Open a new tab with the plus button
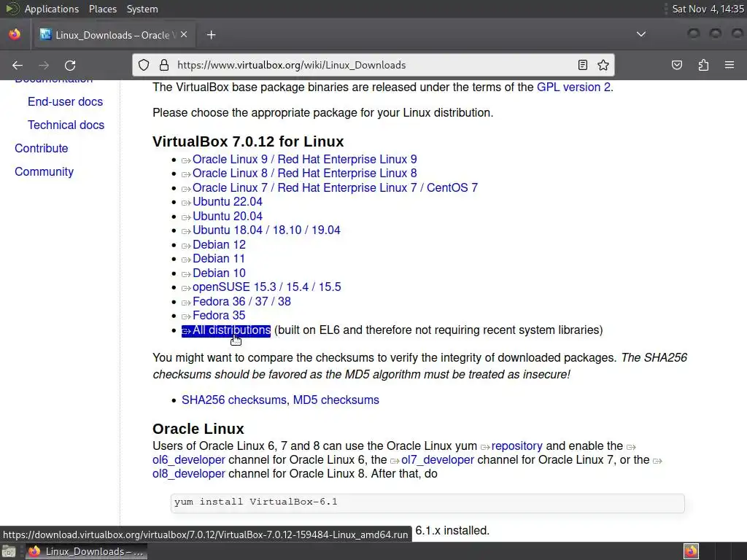747x560 pixels. tap(211, 35)
